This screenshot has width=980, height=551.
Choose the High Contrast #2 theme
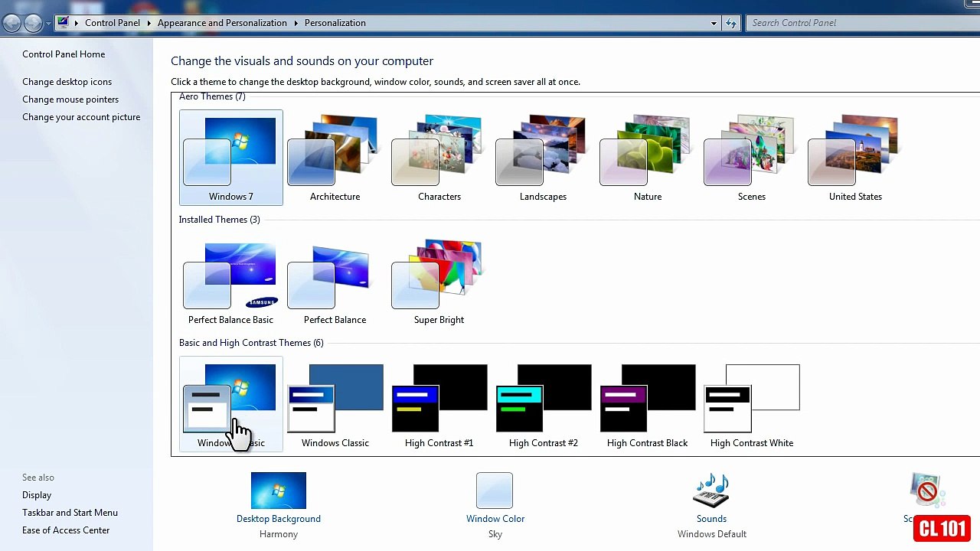tap(543, 404)
